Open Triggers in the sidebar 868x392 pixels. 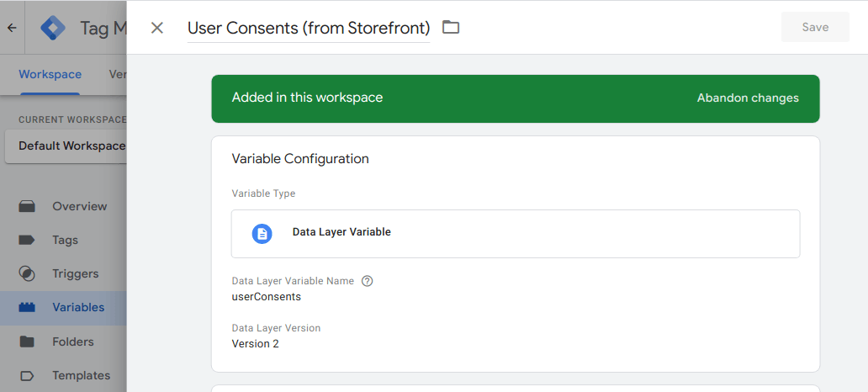(x=63, y=273)
